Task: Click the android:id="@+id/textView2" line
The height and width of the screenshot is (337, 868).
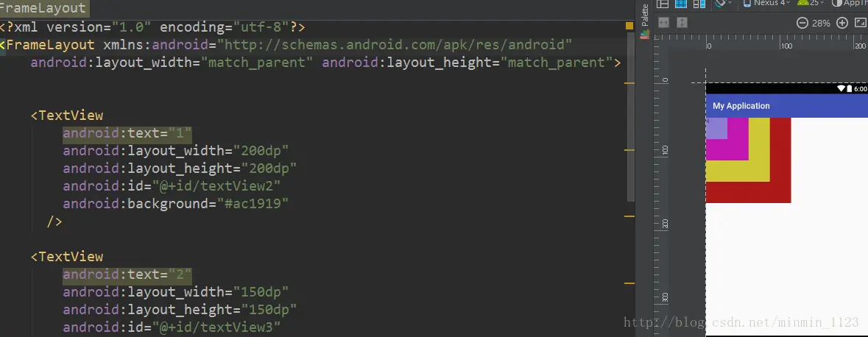Action: tap(172, 186)
